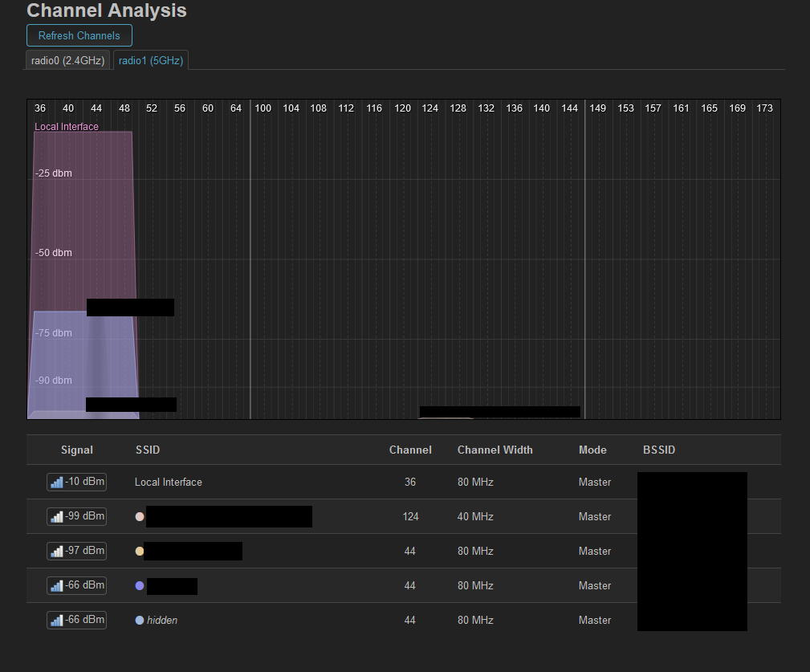The height and width of the screenshot is (672, 810).
Task: Click the -99 dBm signal strength icon
Action: [x=56, y=517]
